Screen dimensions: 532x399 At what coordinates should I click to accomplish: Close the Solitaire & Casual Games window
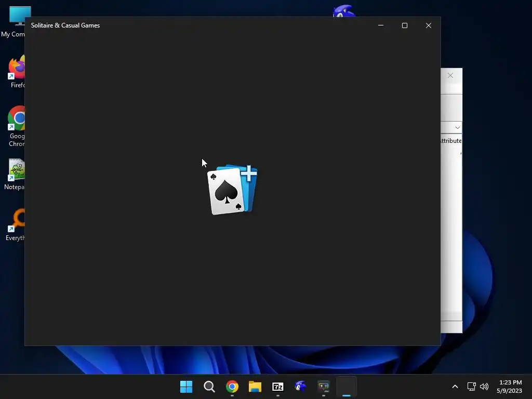pyautogui.click(x=429, y=25)
